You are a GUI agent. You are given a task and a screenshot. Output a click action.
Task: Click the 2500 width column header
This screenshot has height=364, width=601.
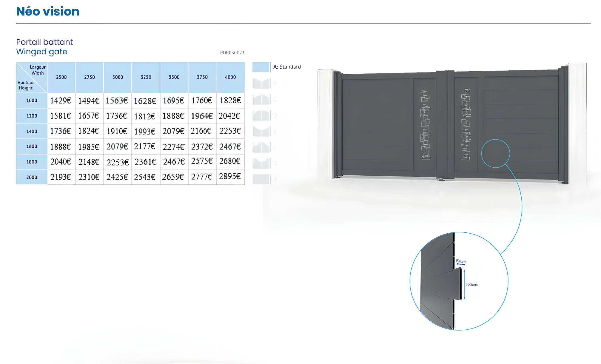click(61, 77)
